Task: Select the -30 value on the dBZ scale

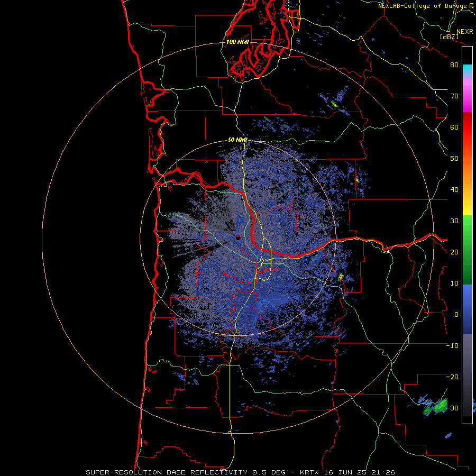Action: tap(452, 408)
